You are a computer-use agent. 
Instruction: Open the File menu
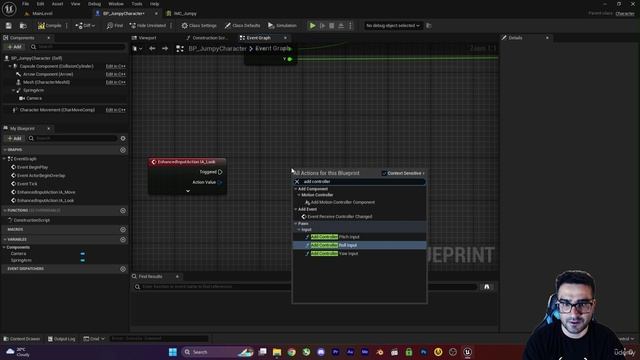point(25,4)
